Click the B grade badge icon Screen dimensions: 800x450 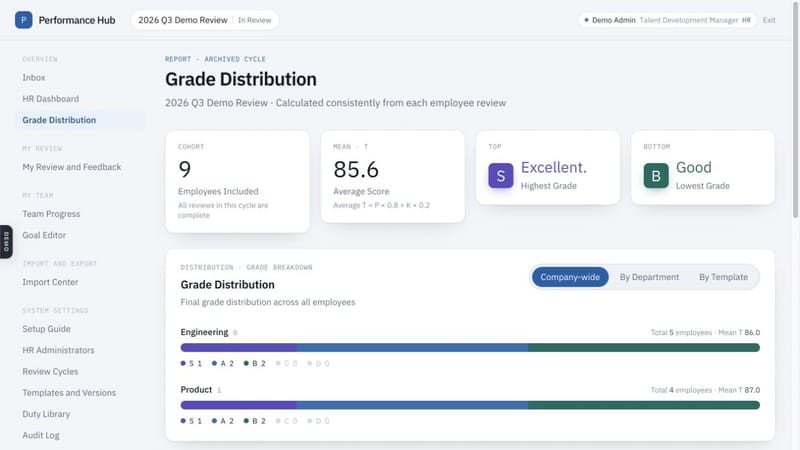click(x=656, y=176)
